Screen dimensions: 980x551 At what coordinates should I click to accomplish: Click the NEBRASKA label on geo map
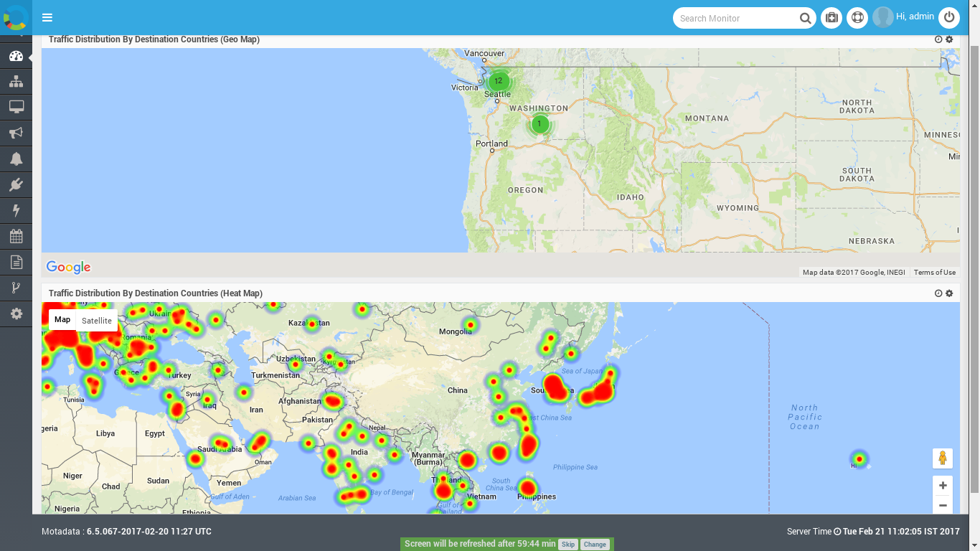(872, 241)
